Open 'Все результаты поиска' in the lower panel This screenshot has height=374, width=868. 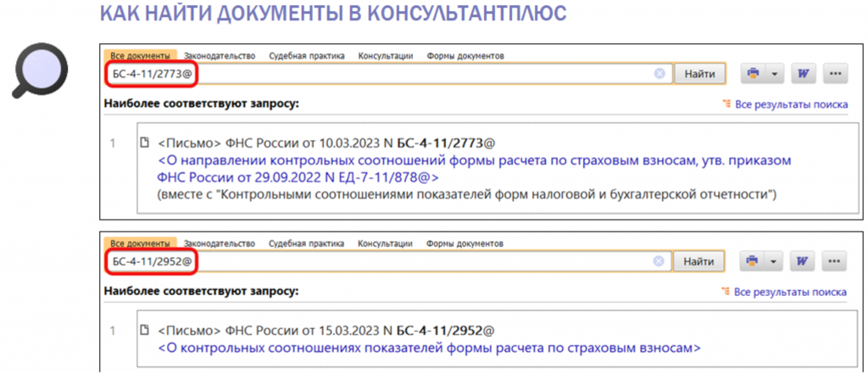[791, 292]
